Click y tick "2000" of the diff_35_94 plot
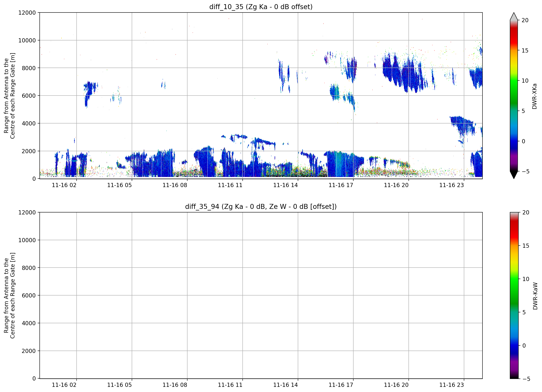Screen dimensions: 542x392 pos(29,351)
